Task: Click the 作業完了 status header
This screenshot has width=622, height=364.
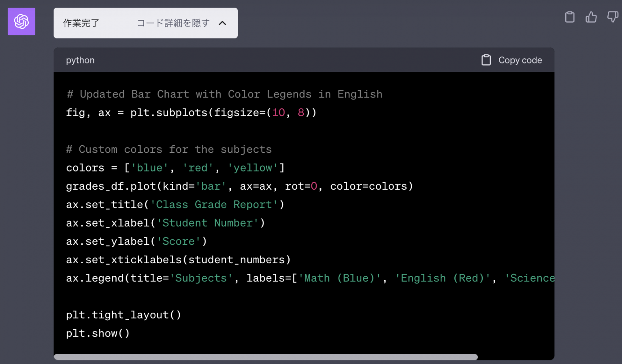Action: [x=81, y=23]
